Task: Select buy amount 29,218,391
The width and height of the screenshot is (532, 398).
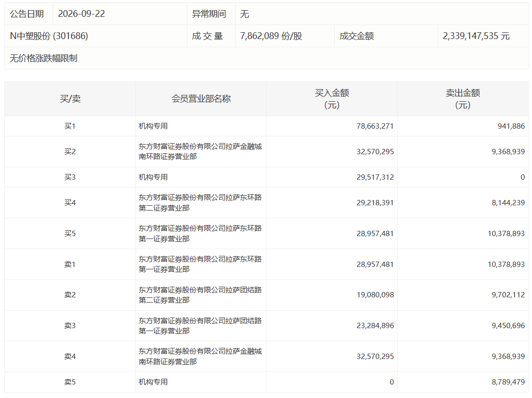Action: click(x=375, y=203)
